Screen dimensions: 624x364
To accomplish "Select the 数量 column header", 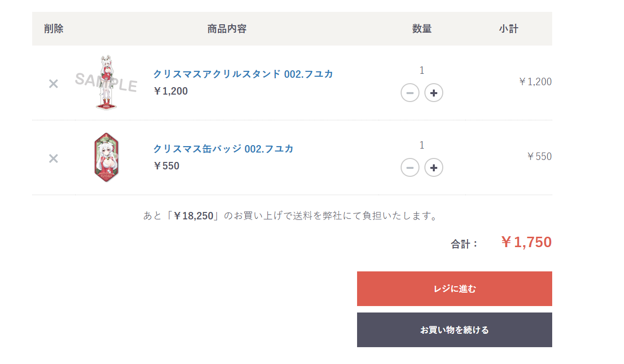I will click(422, 29).
